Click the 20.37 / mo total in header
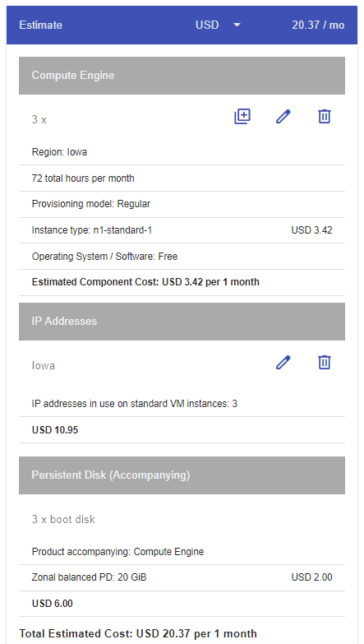 [x=318, y=25]
